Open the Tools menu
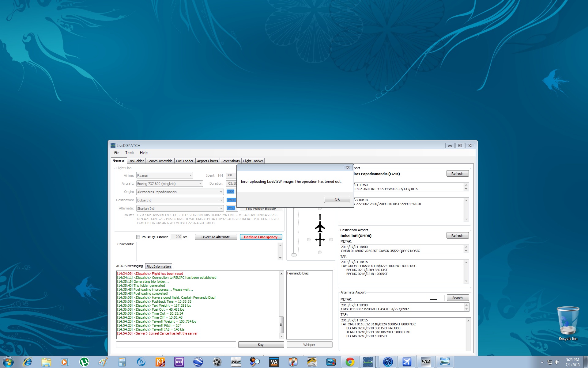 [130, 153]
